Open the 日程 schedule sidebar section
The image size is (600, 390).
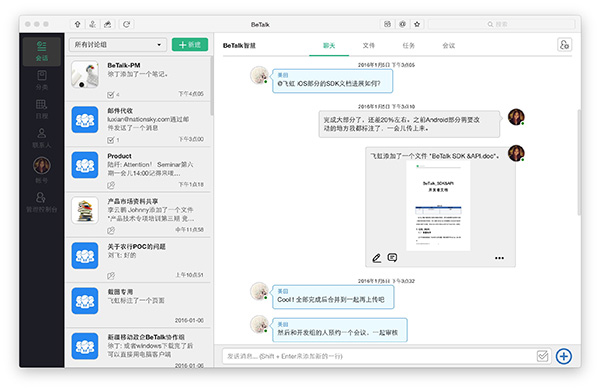(42, 109)
